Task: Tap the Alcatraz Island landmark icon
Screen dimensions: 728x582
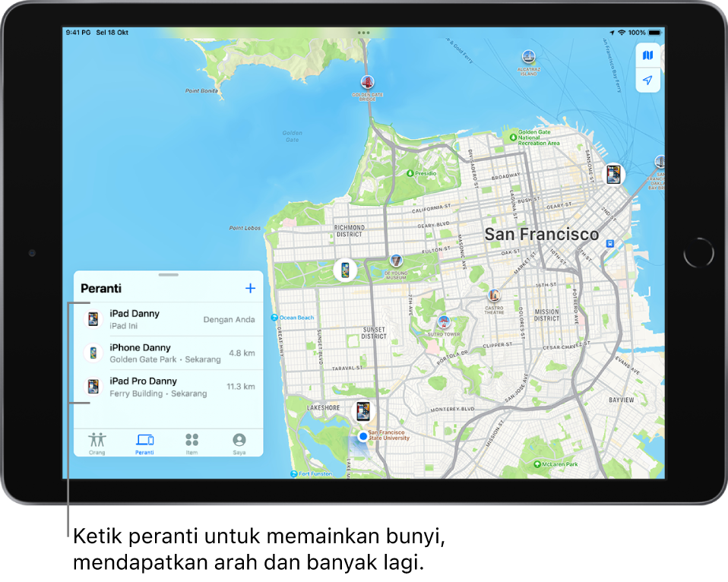Action: pyautogui.click(x=528, y=57)
